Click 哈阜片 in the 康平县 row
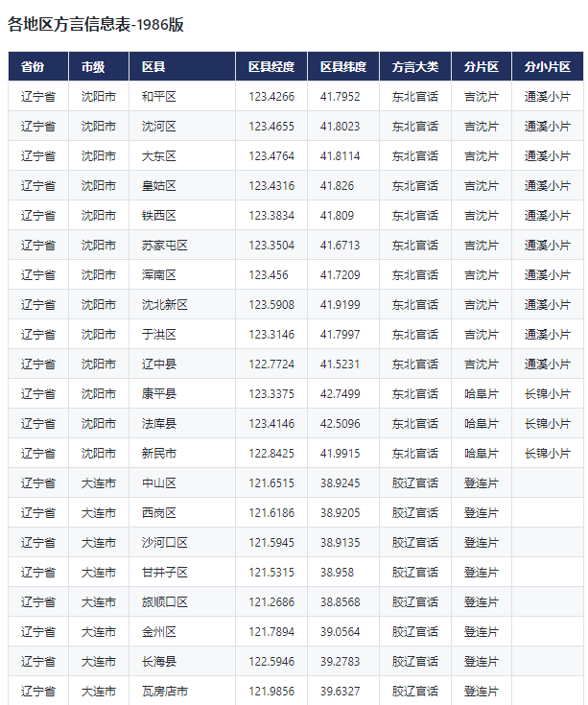The width and height of the screenshot is (588, 705). pos(482,394)
